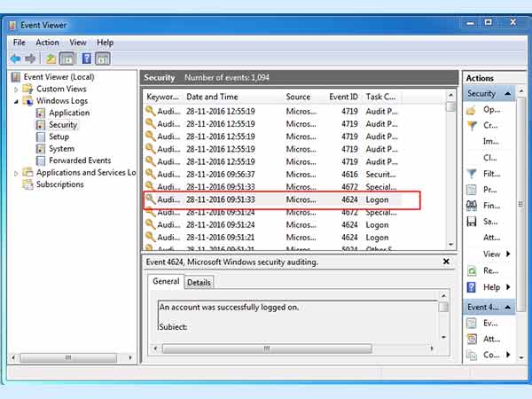Click the Up One Level folder icon
This screenshot has width=532, height=399.
51,59
